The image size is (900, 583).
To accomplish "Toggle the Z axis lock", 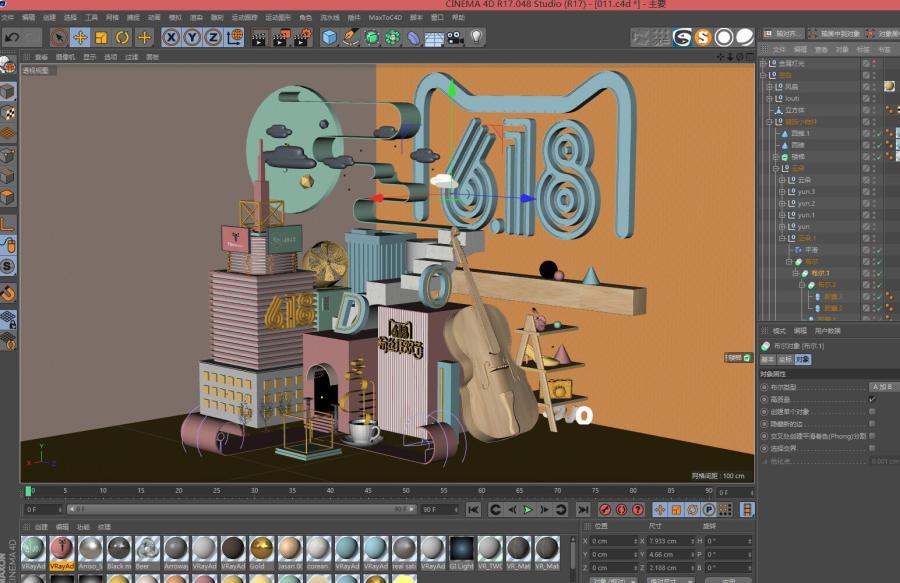I will click(x=213, y=38).
